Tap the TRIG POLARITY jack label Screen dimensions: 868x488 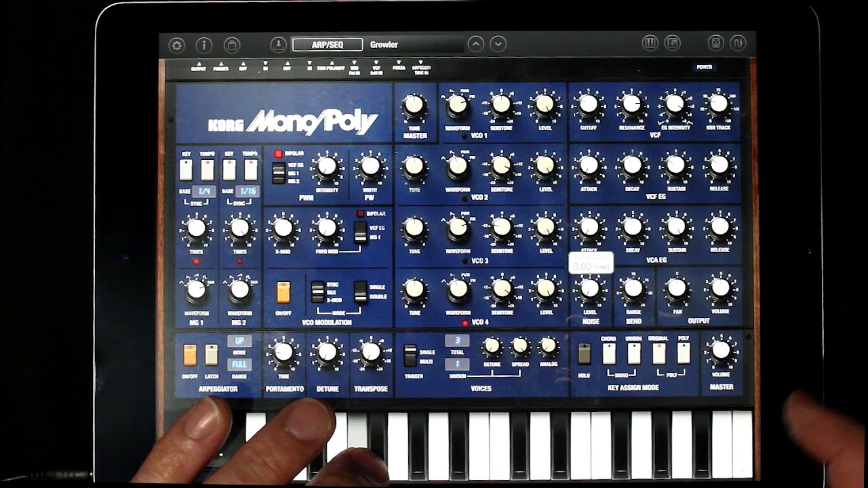[x=331, y=67]
